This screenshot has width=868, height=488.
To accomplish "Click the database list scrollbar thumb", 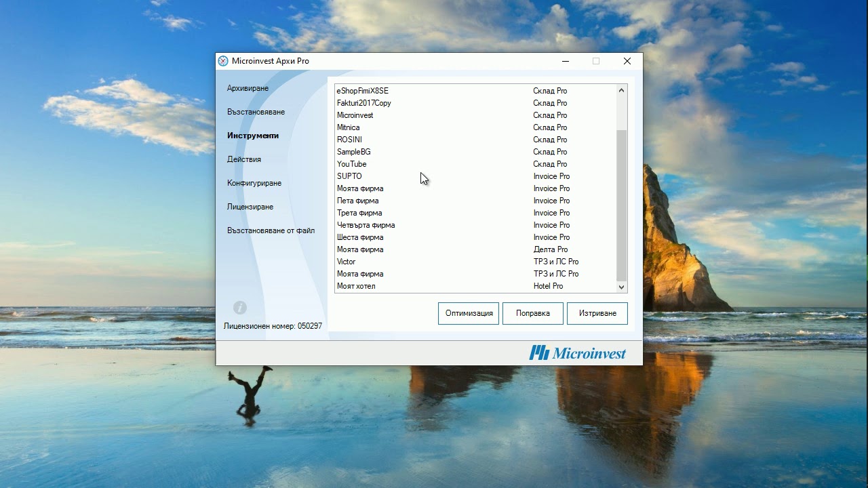I will click(621, 205).
